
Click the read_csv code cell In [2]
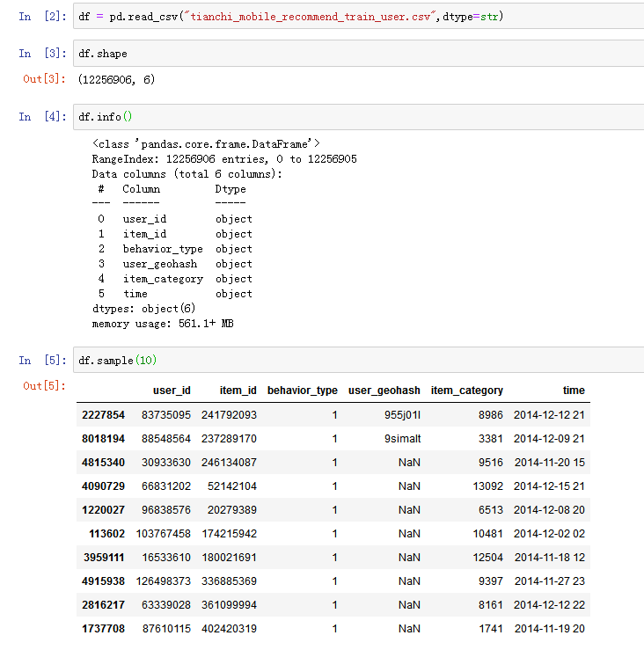[359, 16]
